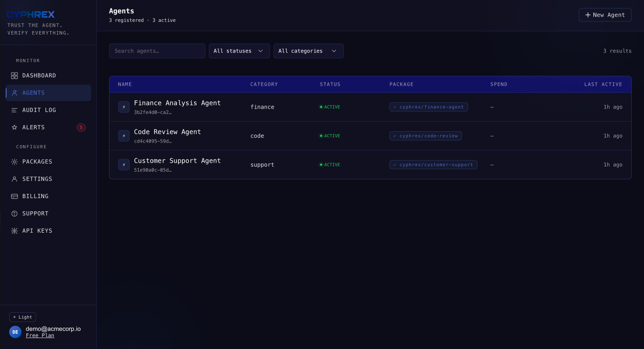Screen dimensions: 644x349
Task: Click the Search agents input field
Action: point(157,51)
